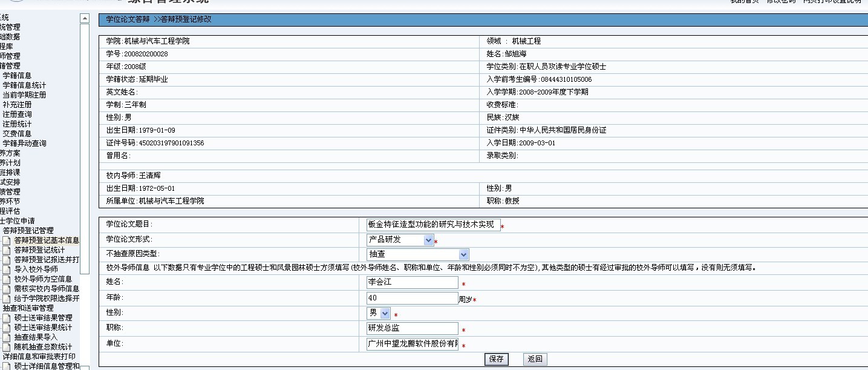Click the 学位论文题目 text field

click(x=433, y=225)
